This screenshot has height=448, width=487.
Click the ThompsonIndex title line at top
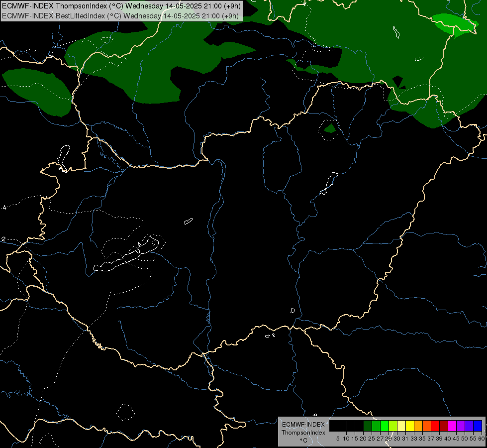pos(121,6)
